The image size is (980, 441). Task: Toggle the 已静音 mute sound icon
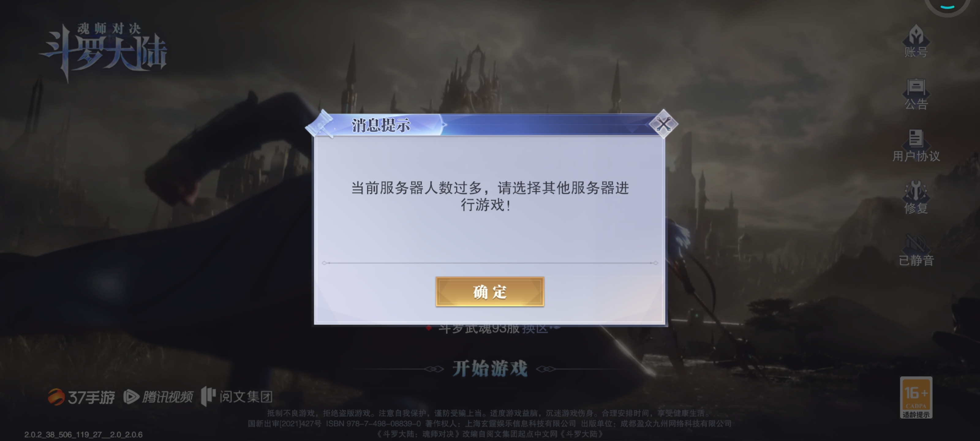916,250
